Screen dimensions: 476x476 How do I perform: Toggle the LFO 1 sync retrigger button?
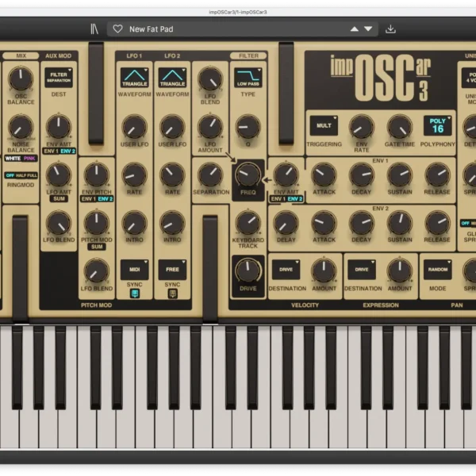pyautogui.click(x=134, y=294)
